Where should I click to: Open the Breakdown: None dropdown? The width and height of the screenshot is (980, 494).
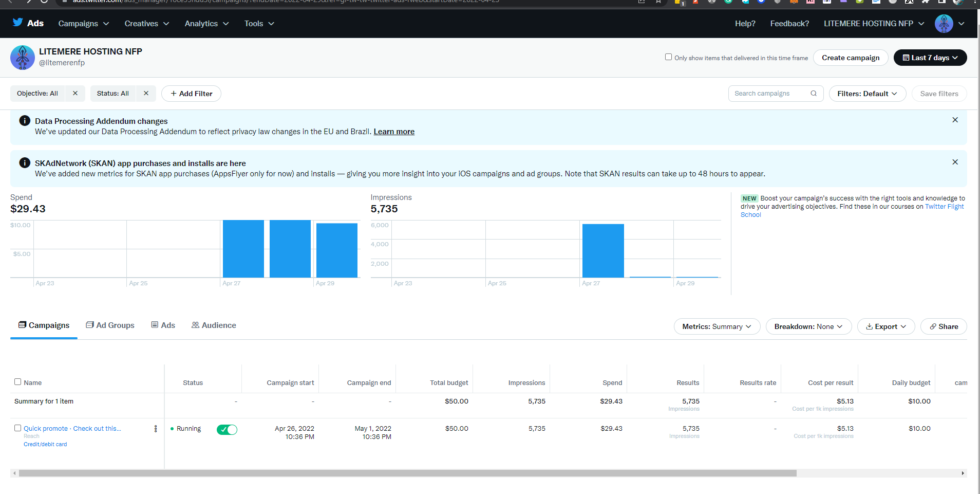point(809,326)
